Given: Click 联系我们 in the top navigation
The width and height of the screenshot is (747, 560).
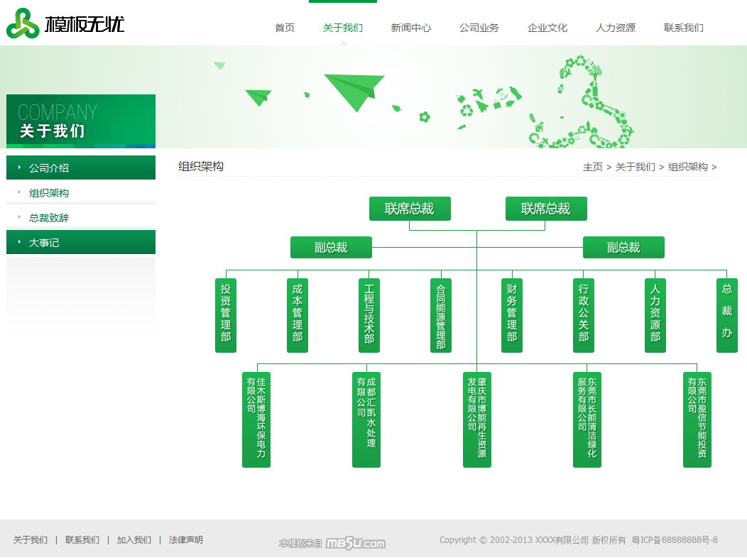Looking at the screenshot, I should [x=684, y=28].
